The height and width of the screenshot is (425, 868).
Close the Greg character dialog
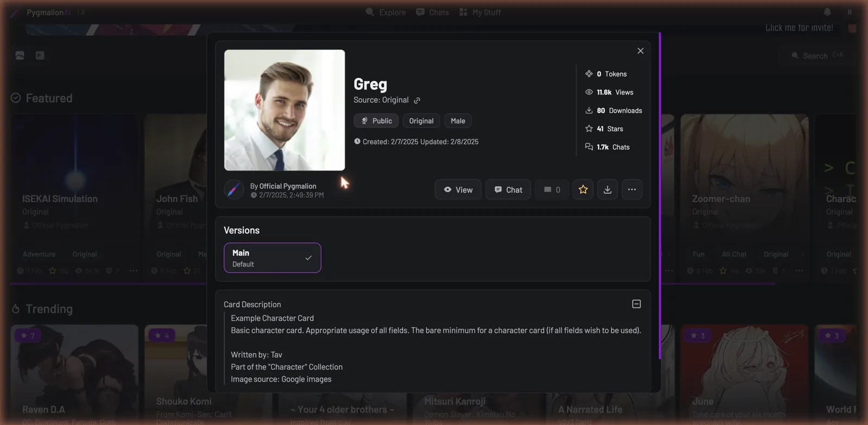pyautogui.click(x=640, y=50)
